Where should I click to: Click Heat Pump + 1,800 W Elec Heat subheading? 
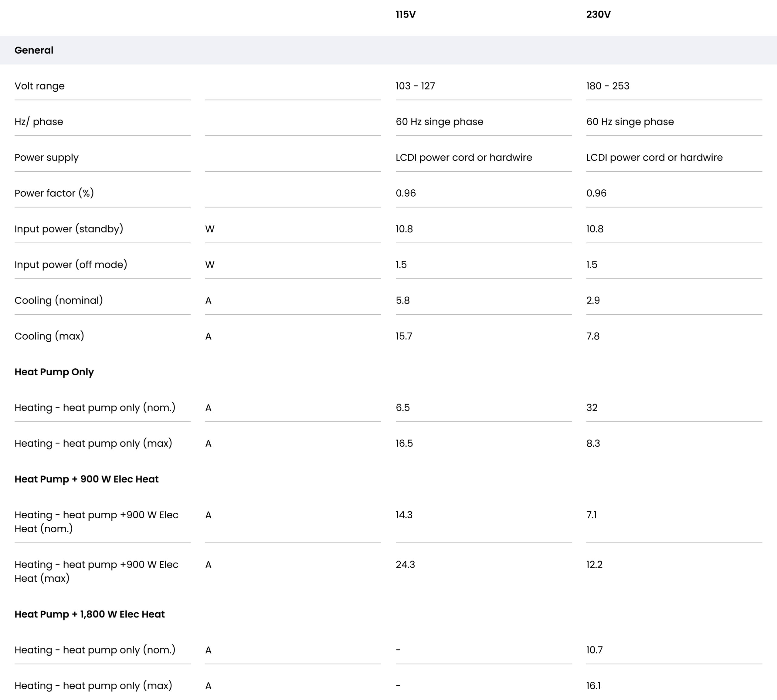(x=90, y=614)
